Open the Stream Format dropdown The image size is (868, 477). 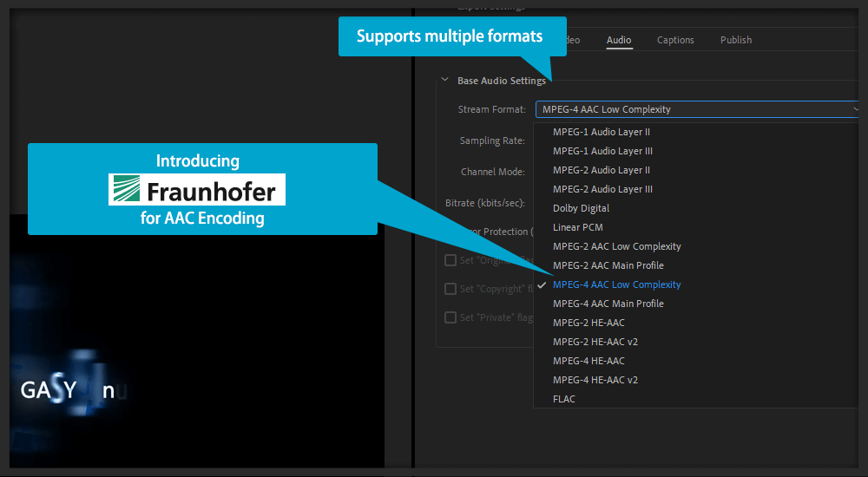[698, 109]
